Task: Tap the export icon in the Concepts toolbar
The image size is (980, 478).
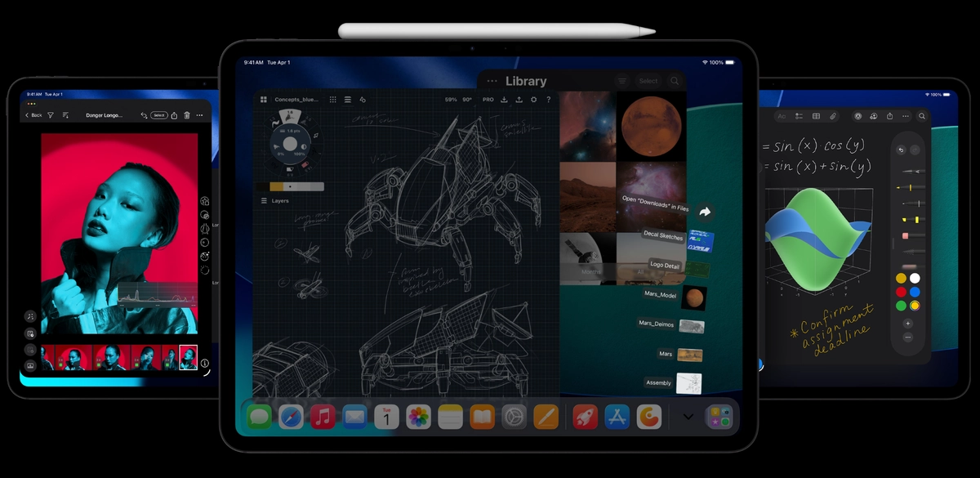Action: click(519, 100)
